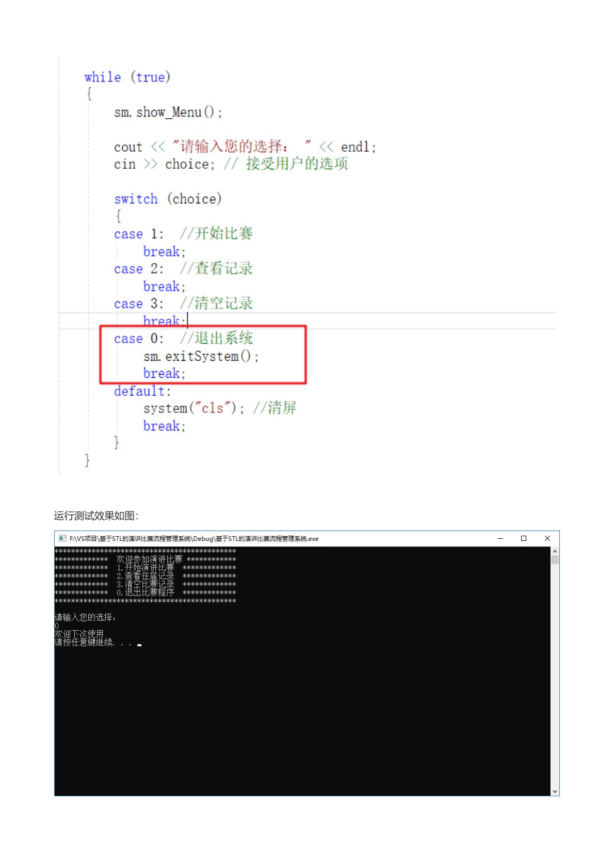Click the console scrollbar thumb
The height and width of the screenshot is (868, 614).
[555, 560]
